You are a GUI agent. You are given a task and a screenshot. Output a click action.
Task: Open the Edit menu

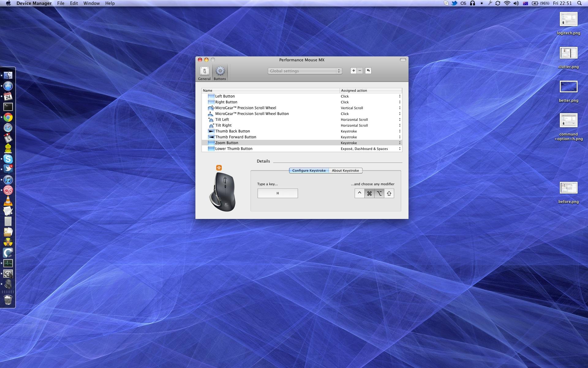click(74, 3)
